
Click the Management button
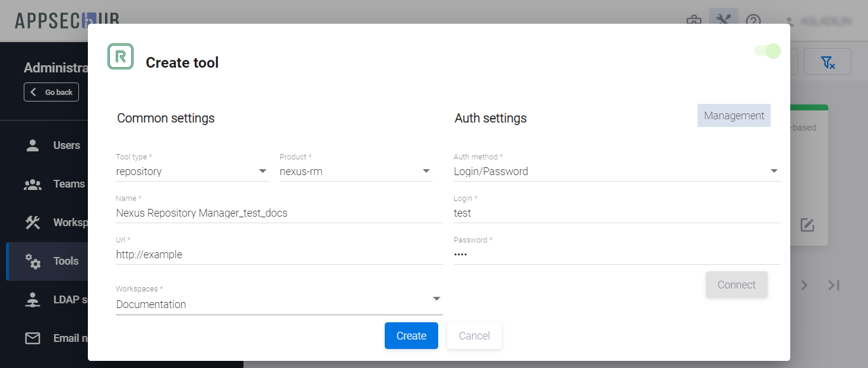coord(734,116)
